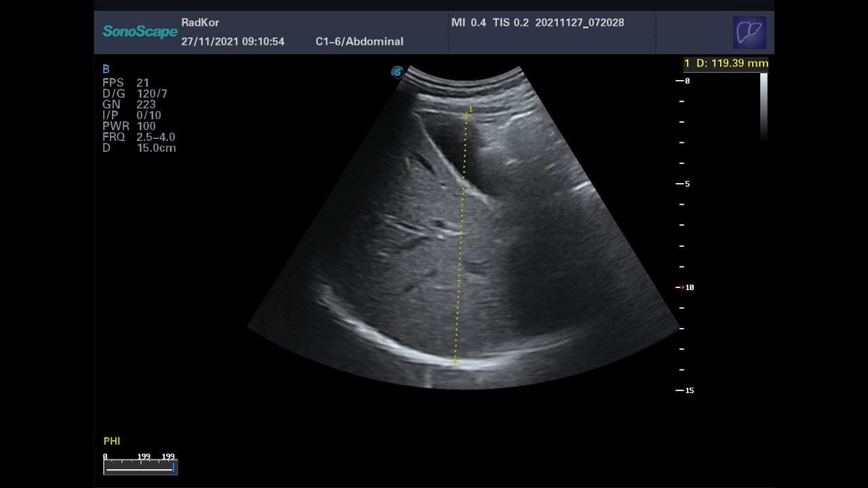Click the I/P 0/10 parameter
868x488 pixels.
tap(132, 115)
